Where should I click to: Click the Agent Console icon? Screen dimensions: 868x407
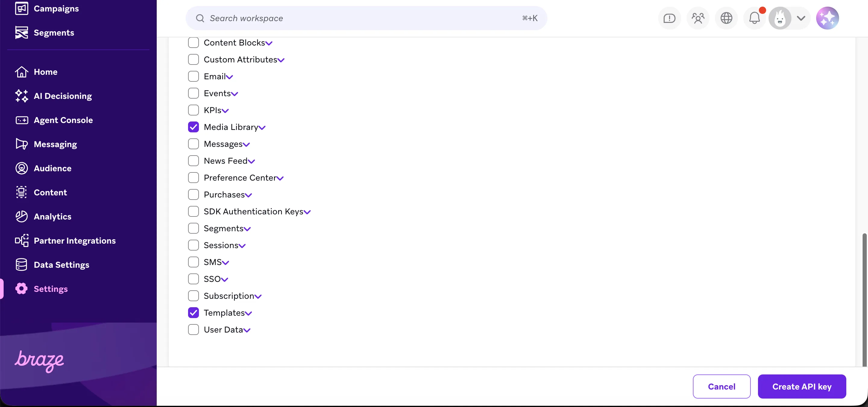click(x=22, y=120)
